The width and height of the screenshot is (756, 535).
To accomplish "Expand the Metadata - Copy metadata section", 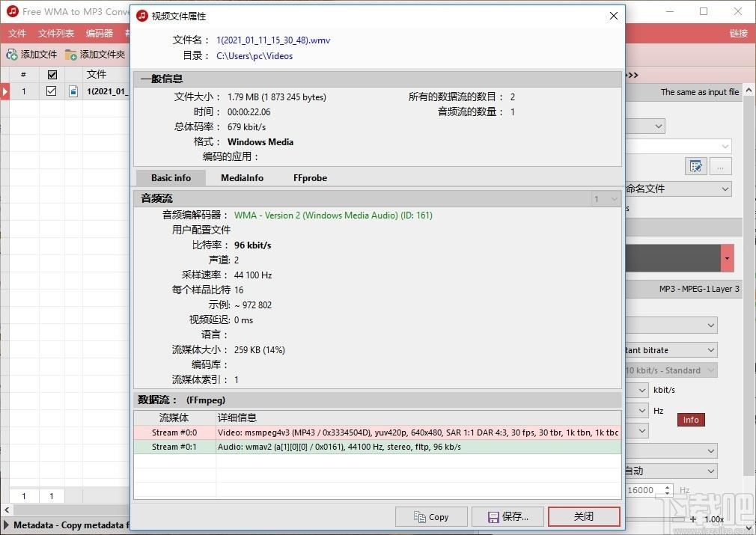I will [x=6, y=525].
